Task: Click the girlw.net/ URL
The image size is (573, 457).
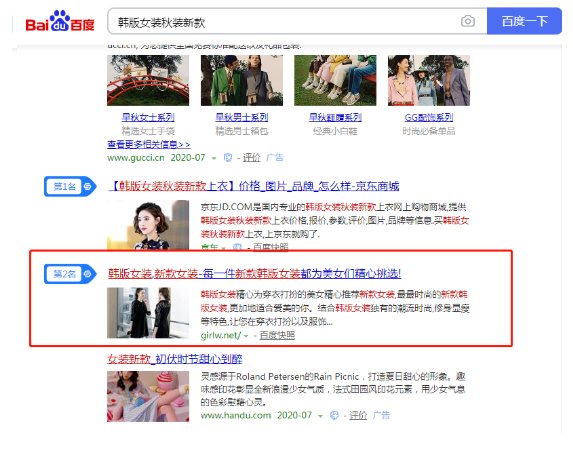Action: [221, 335]
